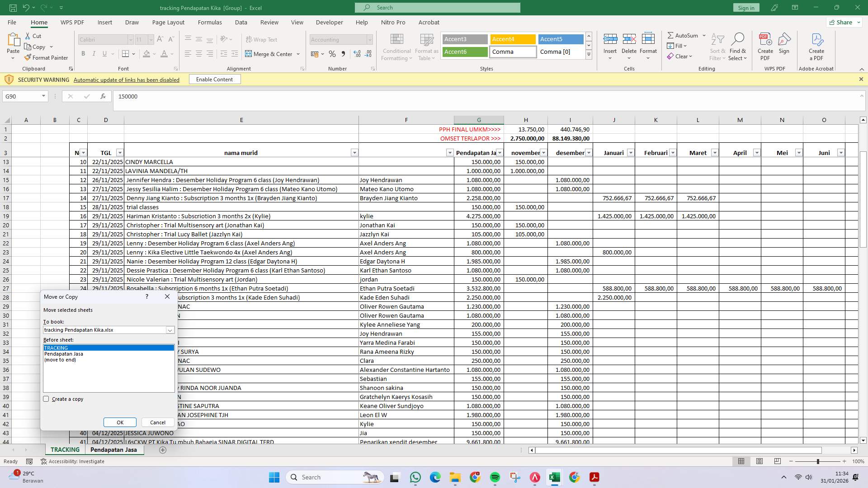This screenshot has width=868, height=488.
Task: Switch to the Pendapatan Jasa sheet tab
Action: click(114, 450)
